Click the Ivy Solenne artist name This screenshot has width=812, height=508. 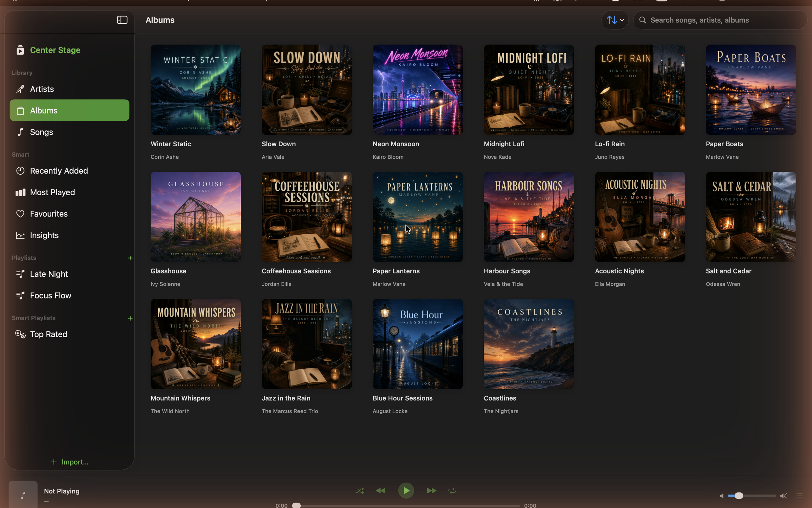pos(166,284)
